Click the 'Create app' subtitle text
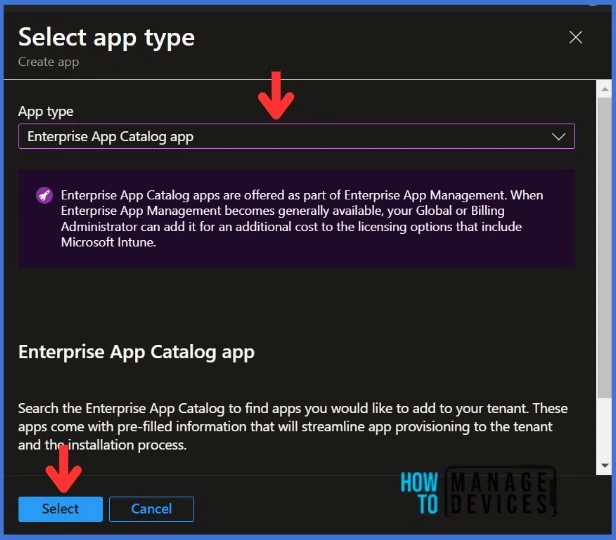This screenshot has width=616, height=540. click(x=49, y=62)
